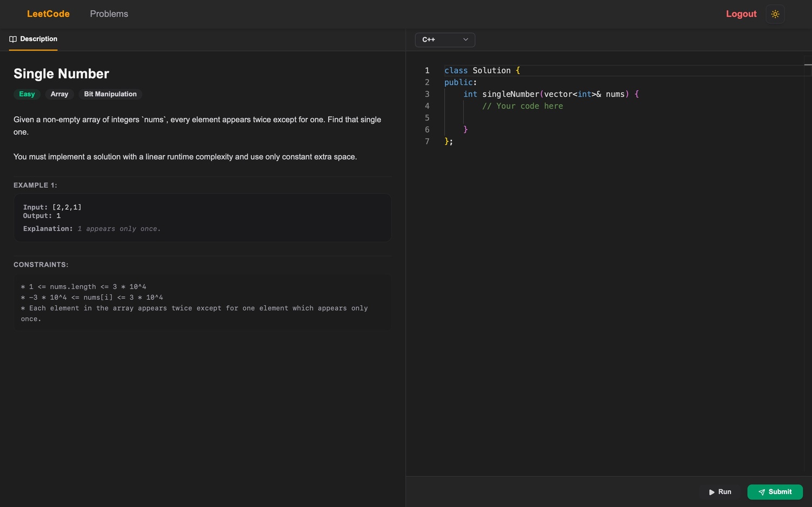812x507 pixels.
Task: Click the CONSTRAINTS heading
Action: (x=41, y=265)
